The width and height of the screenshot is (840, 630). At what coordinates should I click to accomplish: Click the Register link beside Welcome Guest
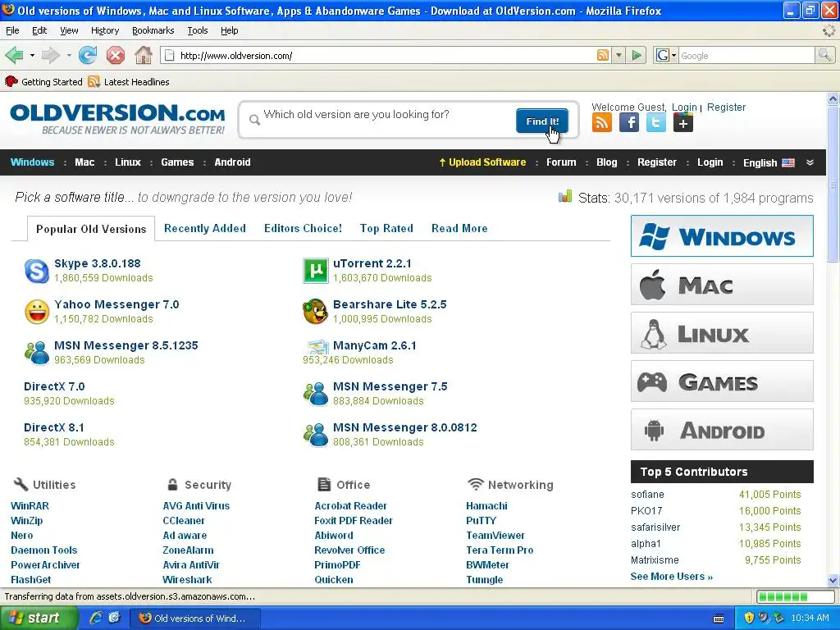click(x=726, y=107)
